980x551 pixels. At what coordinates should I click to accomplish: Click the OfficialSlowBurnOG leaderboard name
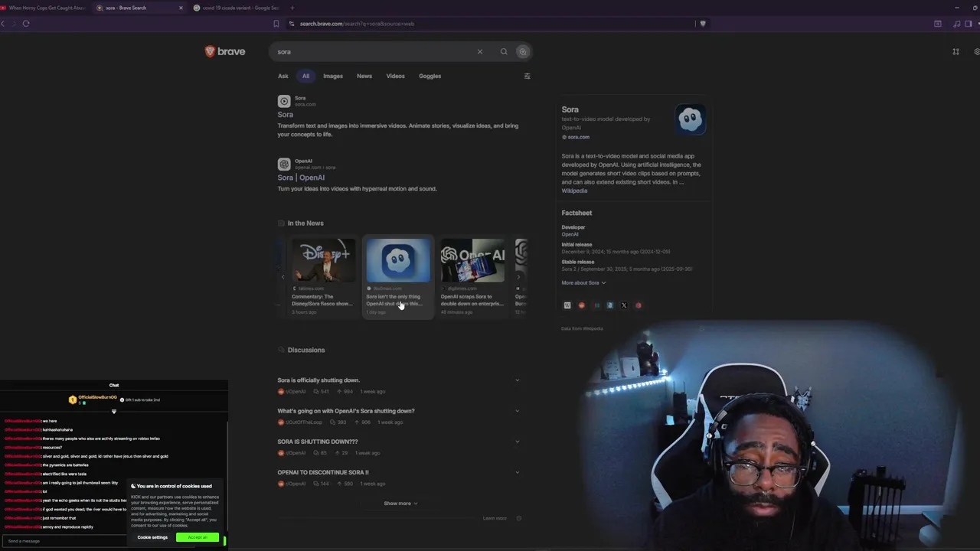pyautogui.click(x=97, y=397)
